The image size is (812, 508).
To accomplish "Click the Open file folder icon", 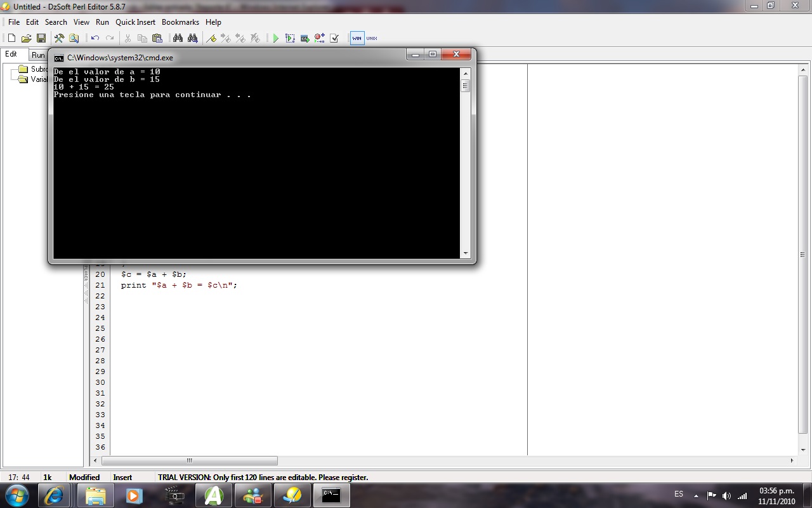I will [x=27, y=38].
